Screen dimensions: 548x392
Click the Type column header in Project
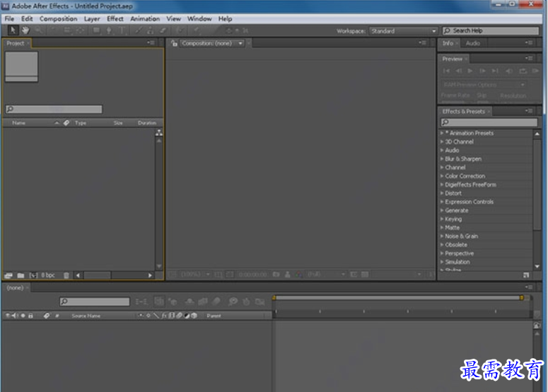[81, 123]
